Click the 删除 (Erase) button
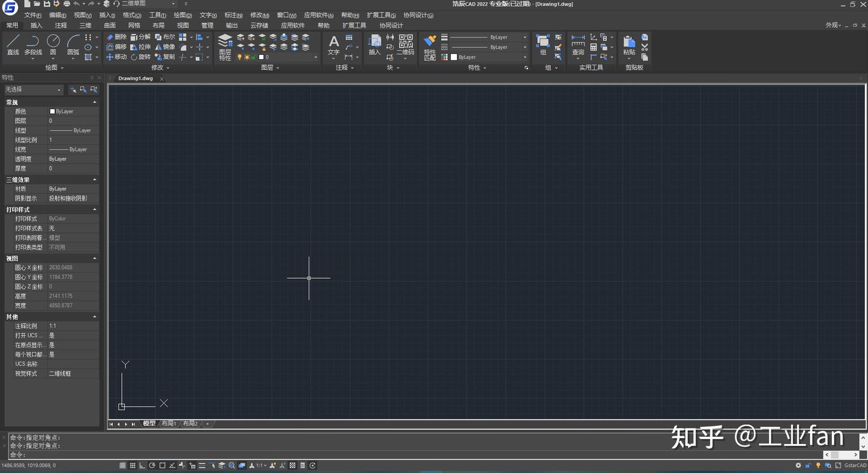The image size is (868, 473). (x=116, y=37)
